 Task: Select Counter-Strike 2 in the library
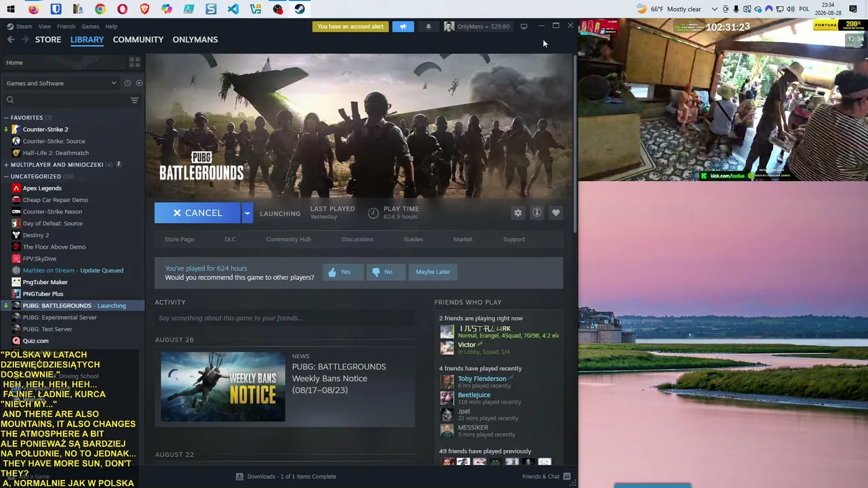pos(45,129)
